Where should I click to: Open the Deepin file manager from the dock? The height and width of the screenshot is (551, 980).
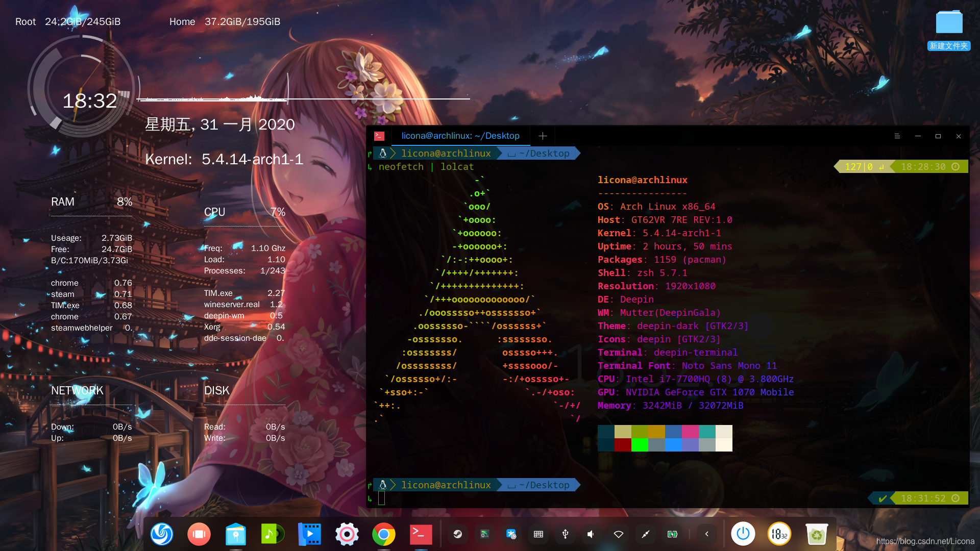click(235, 534)
